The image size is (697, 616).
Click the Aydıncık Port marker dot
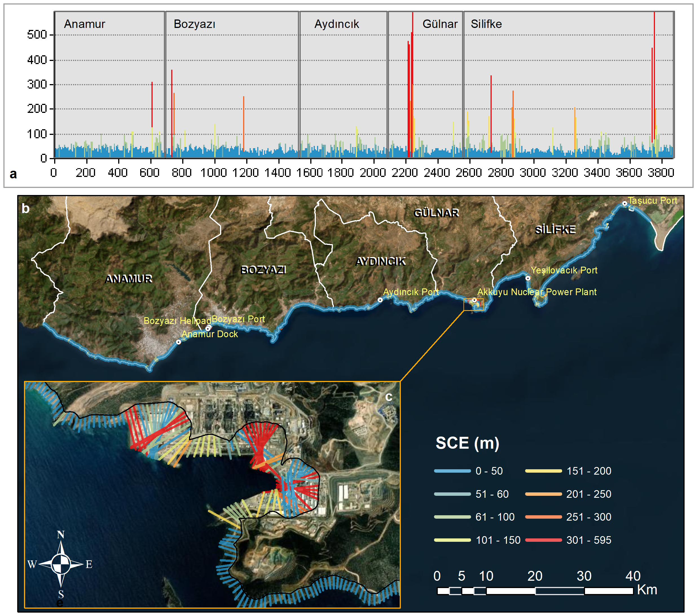pyautogui.click(x=380, y=300)
